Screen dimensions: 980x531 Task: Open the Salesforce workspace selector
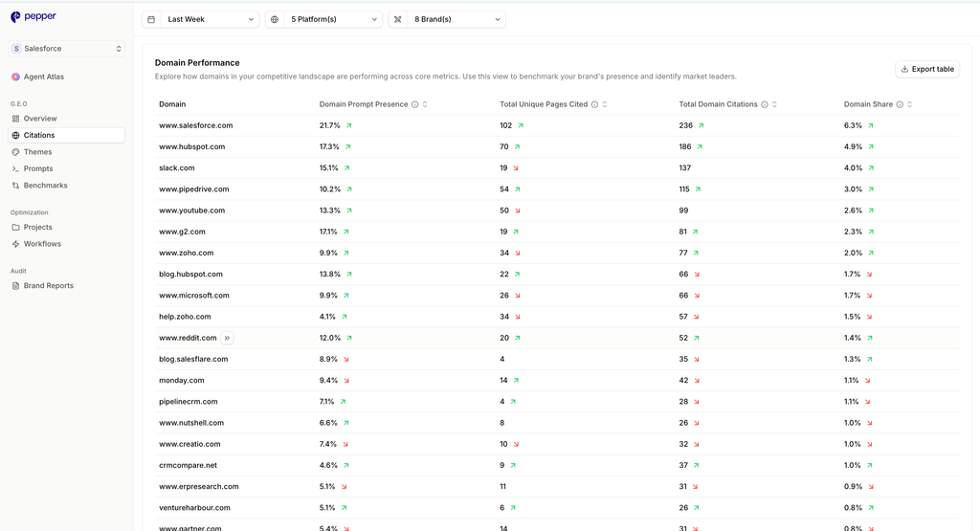67,49
